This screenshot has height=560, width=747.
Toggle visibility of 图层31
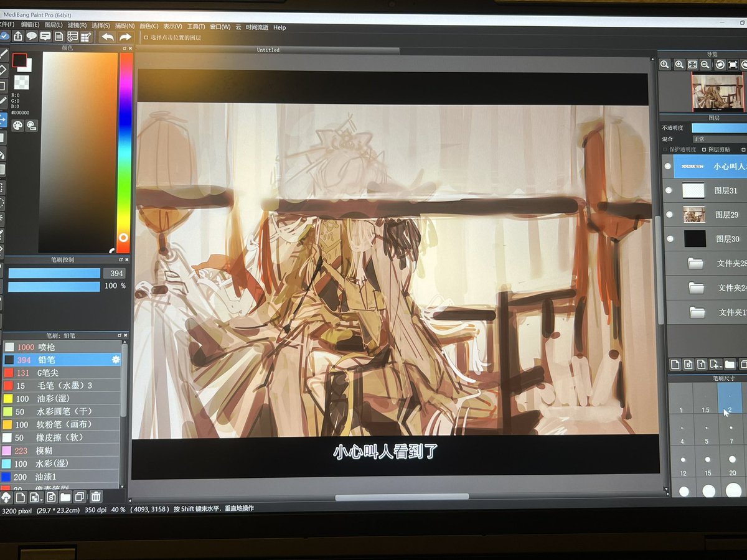pos(669,190)
